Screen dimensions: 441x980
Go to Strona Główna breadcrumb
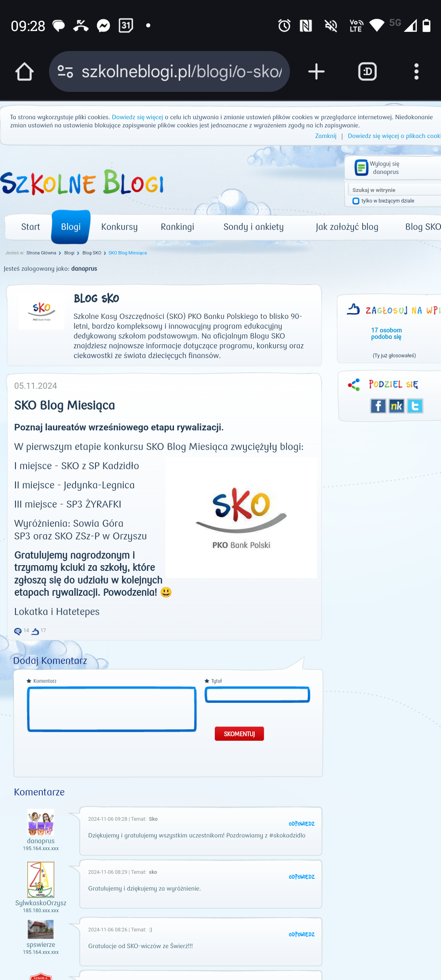(x=41, y=253)
